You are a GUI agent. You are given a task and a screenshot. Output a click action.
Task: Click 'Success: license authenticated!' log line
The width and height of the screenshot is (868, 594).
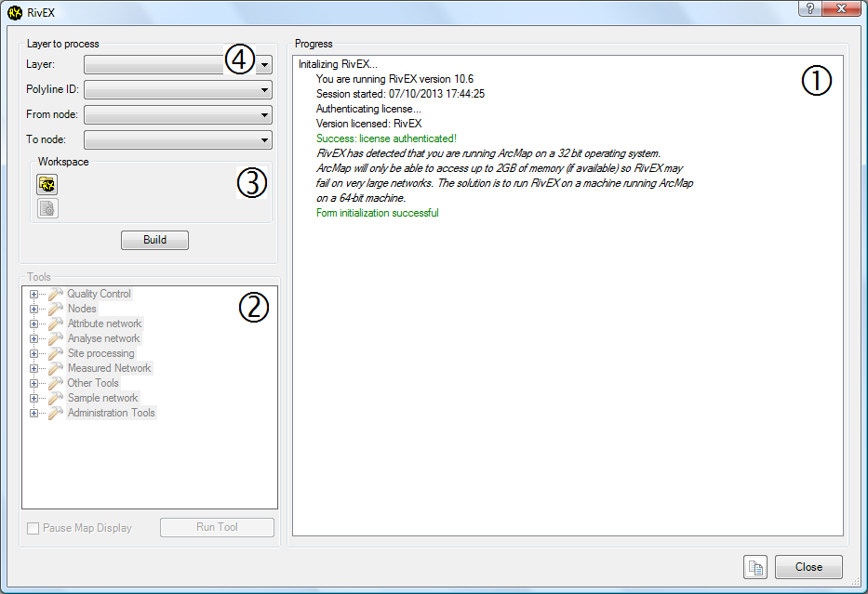pos(386,139)
